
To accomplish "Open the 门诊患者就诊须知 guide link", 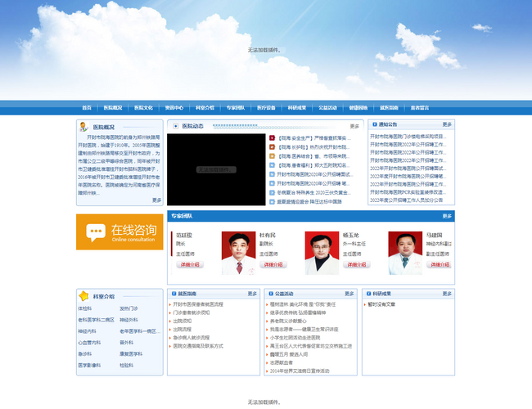I will coord(192,312).
